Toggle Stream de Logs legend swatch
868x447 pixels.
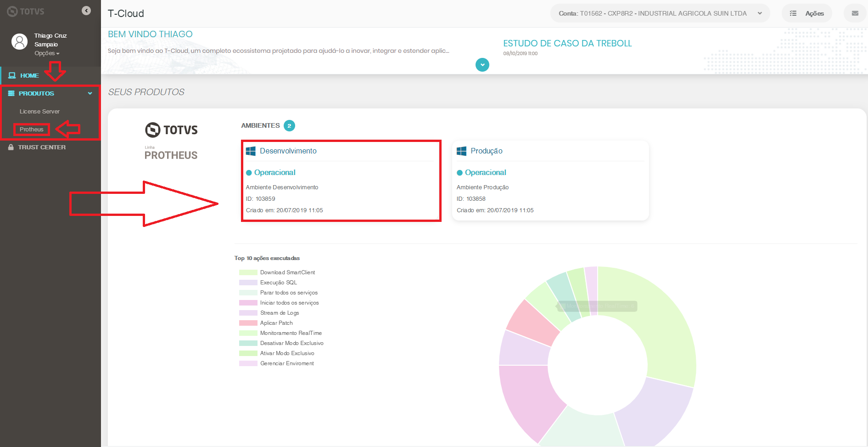(248, 313)
